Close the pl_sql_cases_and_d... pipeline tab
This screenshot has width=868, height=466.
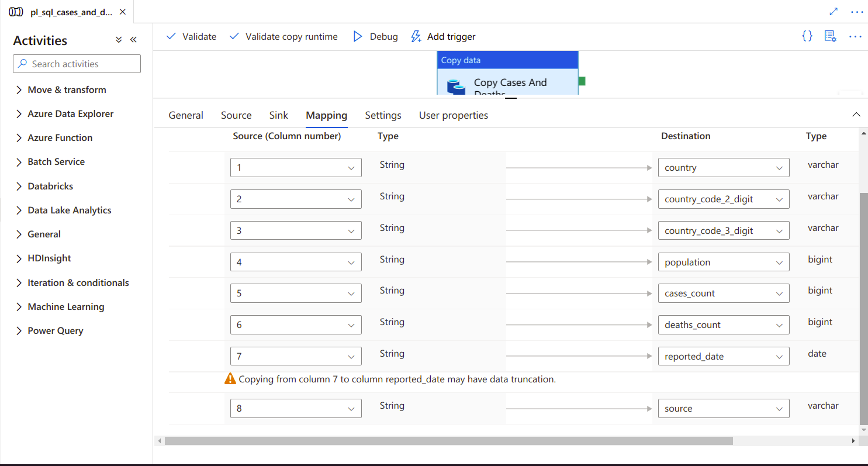pos(122,12)
